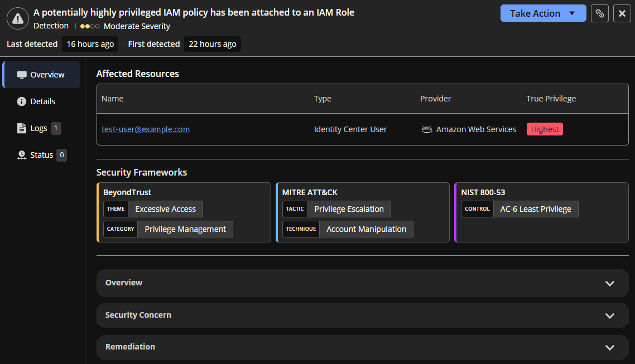Image resolution: width=635 pixels, height=364 pixels.
Task: Click the NIST 800-53 framework heading
Action: (x=483, y=192)
